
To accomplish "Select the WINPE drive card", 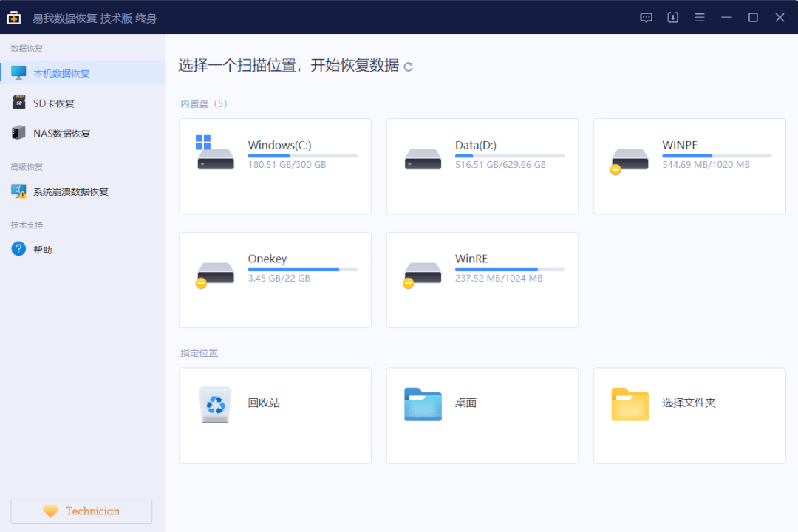I will [x=689, y=166].
